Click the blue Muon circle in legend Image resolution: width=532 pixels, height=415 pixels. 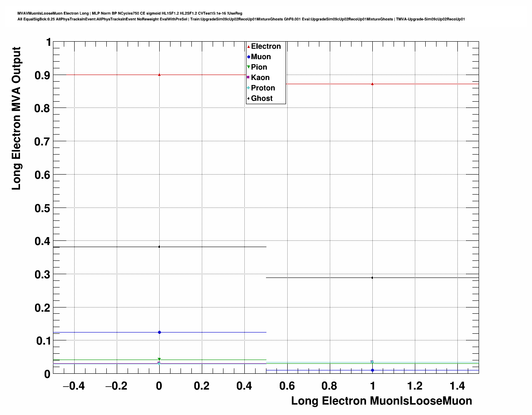tap(248, 57)
